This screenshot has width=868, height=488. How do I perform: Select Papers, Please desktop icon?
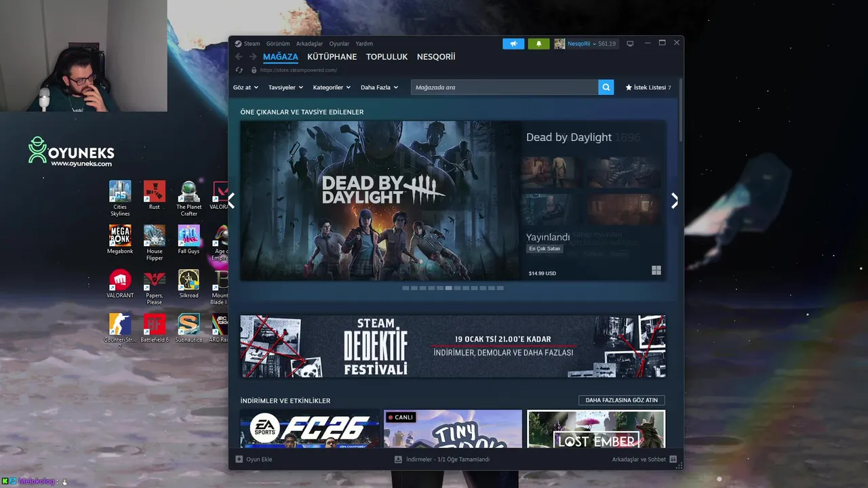point(155,287)
